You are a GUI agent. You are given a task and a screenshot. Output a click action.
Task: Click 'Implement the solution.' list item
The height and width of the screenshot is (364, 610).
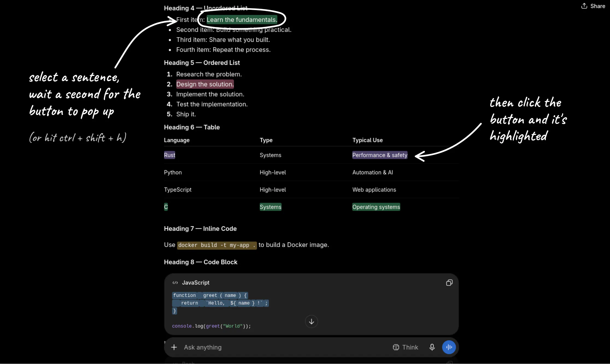pos(210,94)
